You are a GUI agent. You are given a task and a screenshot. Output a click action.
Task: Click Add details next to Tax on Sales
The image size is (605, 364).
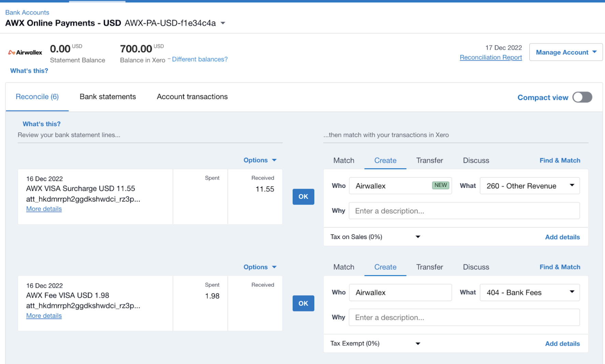pos(562,237)
